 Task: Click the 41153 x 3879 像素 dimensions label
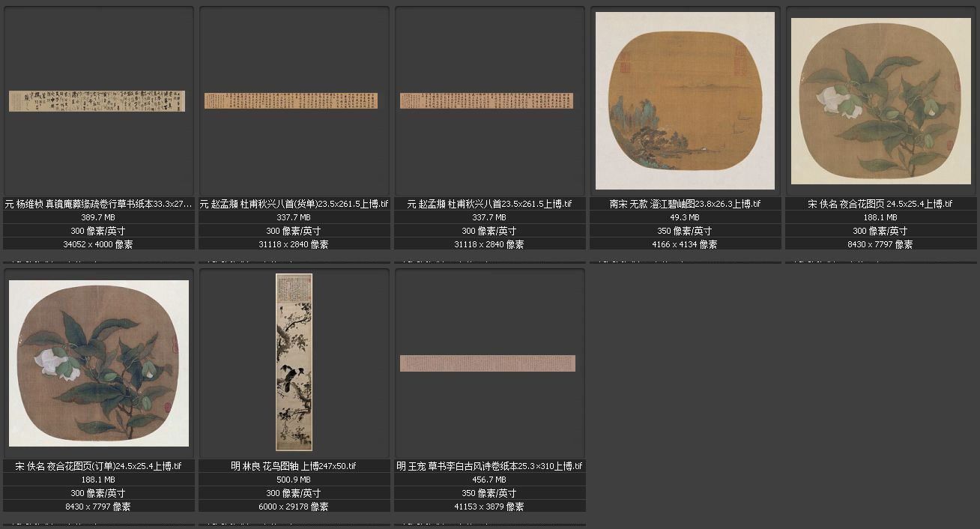coord(489,507)
